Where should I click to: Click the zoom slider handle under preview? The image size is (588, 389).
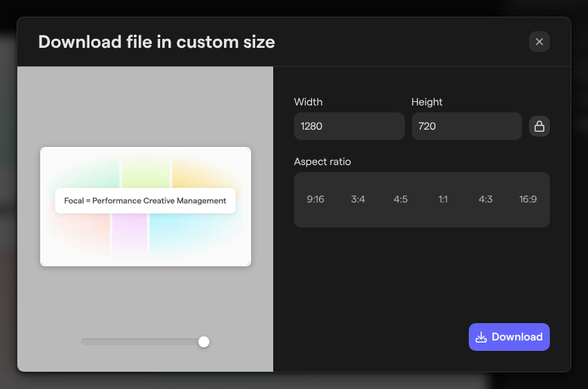(x=204, y=342)
